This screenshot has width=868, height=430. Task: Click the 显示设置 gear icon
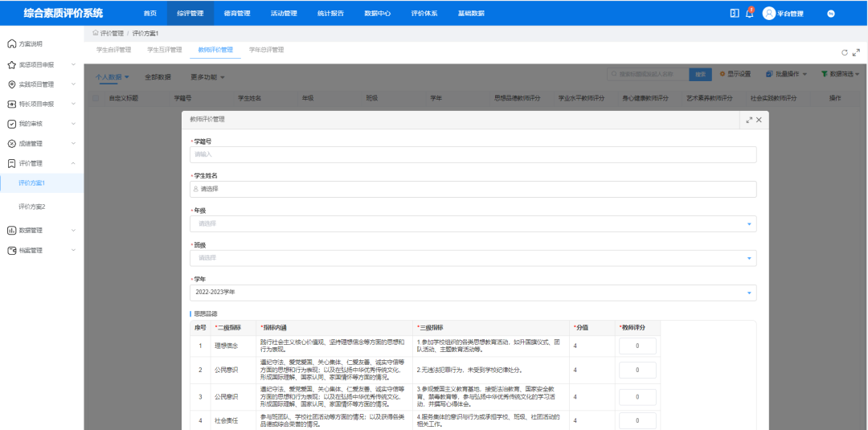click(723, 74)
